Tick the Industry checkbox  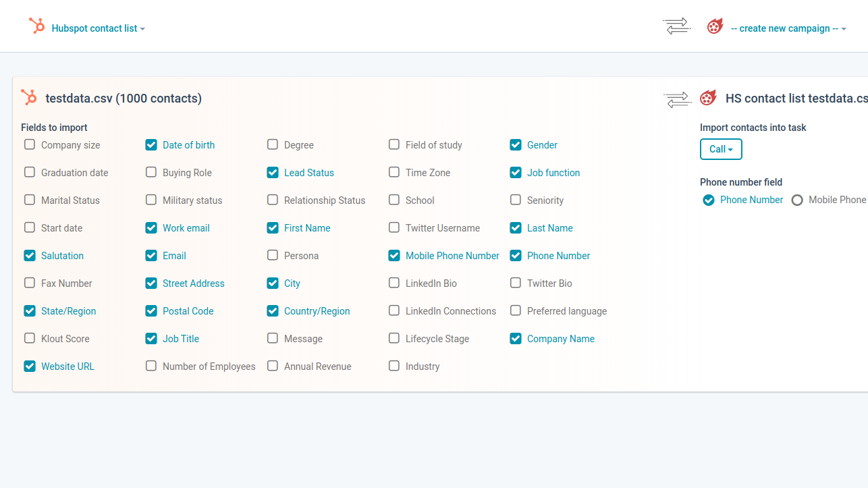pyautogui.click(x=394, y=366)
